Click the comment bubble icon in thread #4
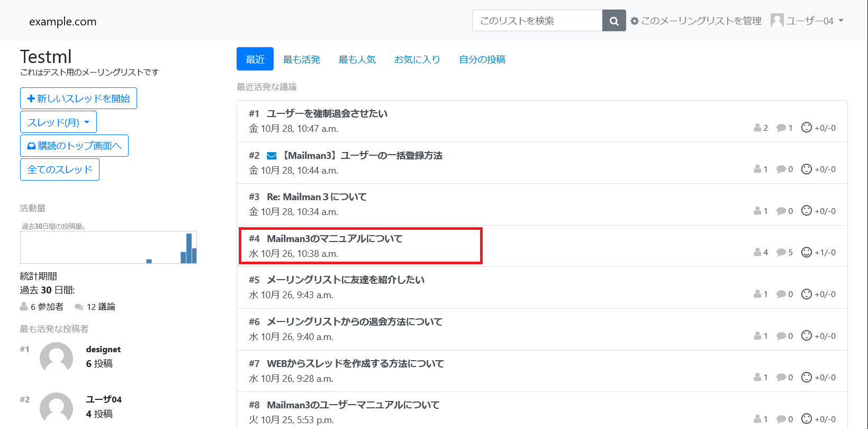 pos(781,253)
